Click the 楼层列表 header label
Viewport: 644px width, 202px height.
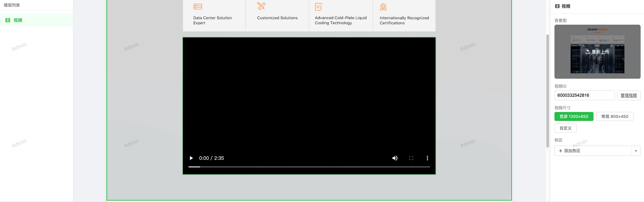coord(12,5)
